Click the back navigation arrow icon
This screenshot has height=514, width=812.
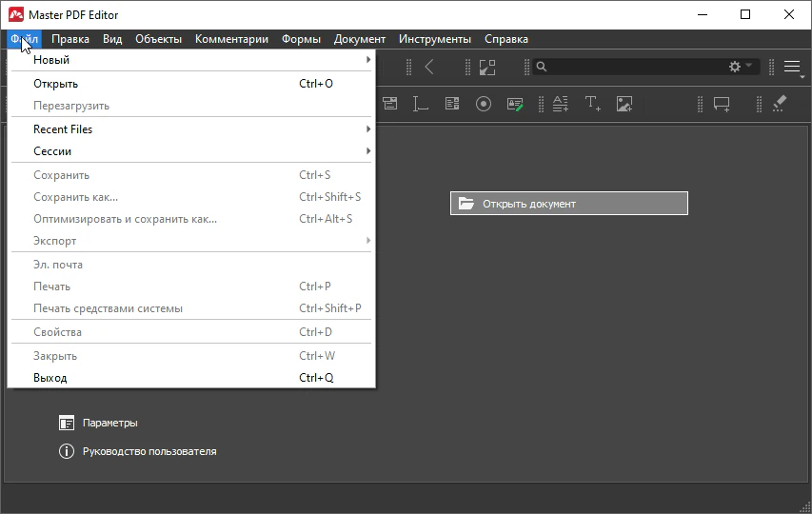[x=429, y=67]
